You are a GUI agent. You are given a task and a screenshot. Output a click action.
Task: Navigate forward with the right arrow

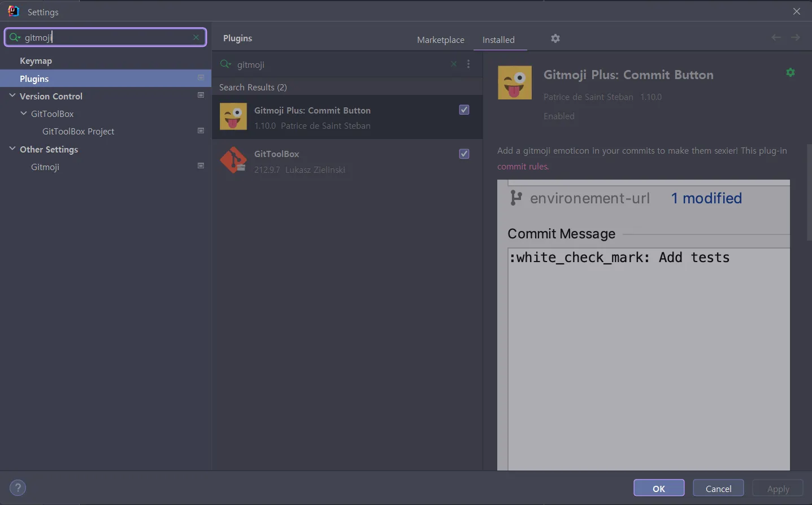click(796, 37)
